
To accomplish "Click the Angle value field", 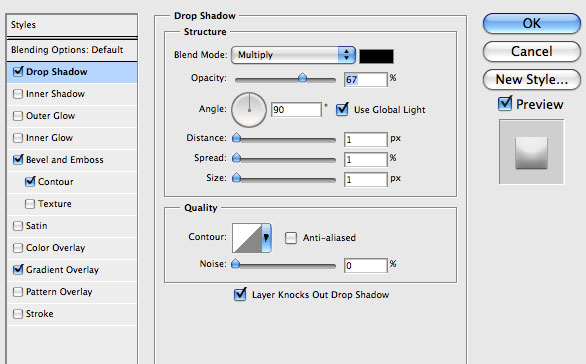I will pos(296,110).
